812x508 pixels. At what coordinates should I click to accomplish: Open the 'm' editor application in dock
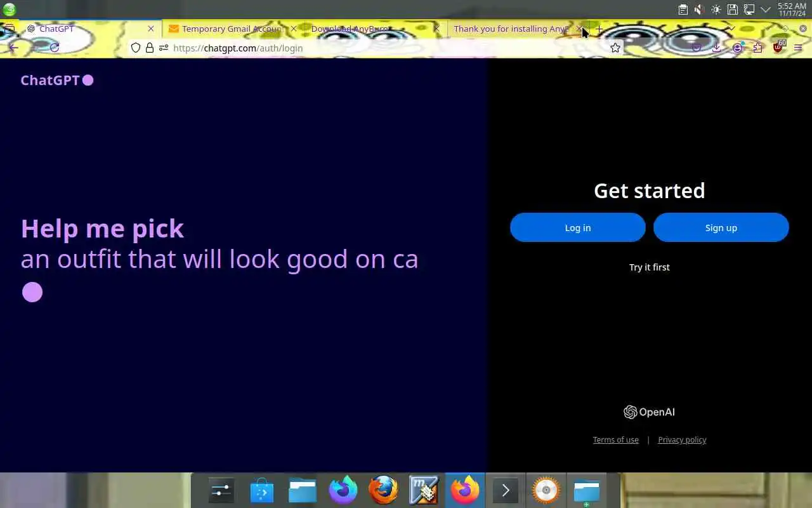424,490
